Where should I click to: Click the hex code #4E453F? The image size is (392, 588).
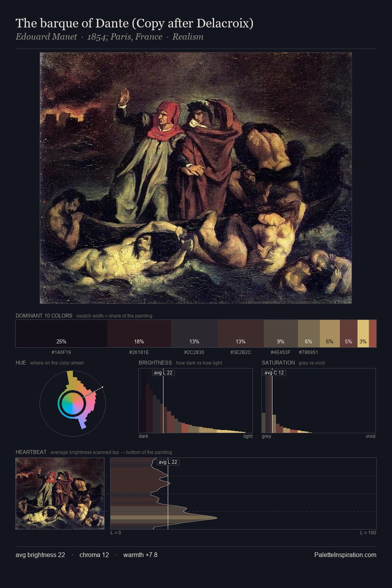[281, 352]
